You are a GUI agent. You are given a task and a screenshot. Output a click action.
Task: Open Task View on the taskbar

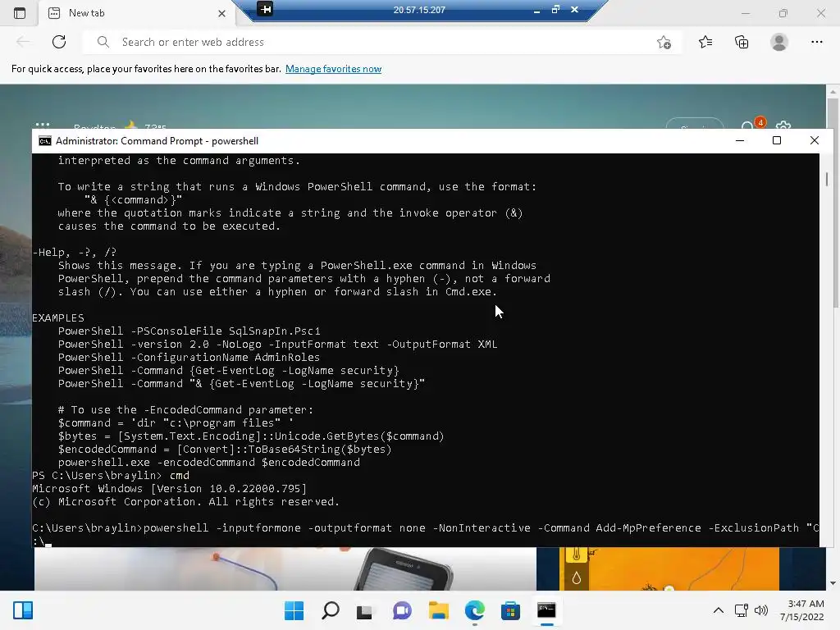click(365, 610)
